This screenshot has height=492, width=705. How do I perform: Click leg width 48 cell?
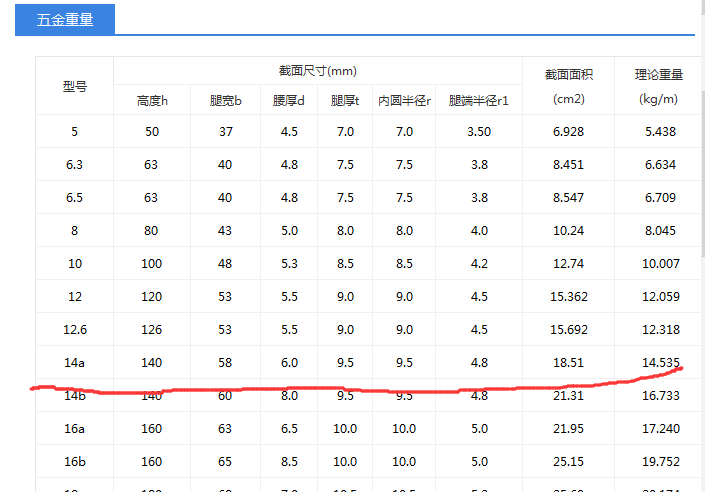click(x=225, y=264)
